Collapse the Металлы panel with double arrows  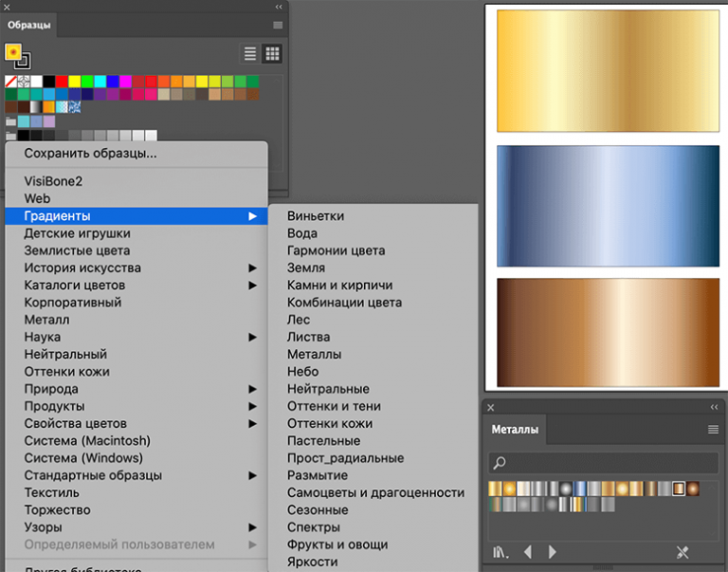[714, 407]
